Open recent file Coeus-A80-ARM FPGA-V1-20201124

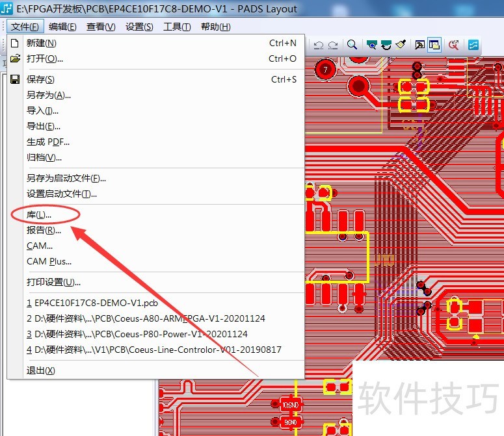155,318
